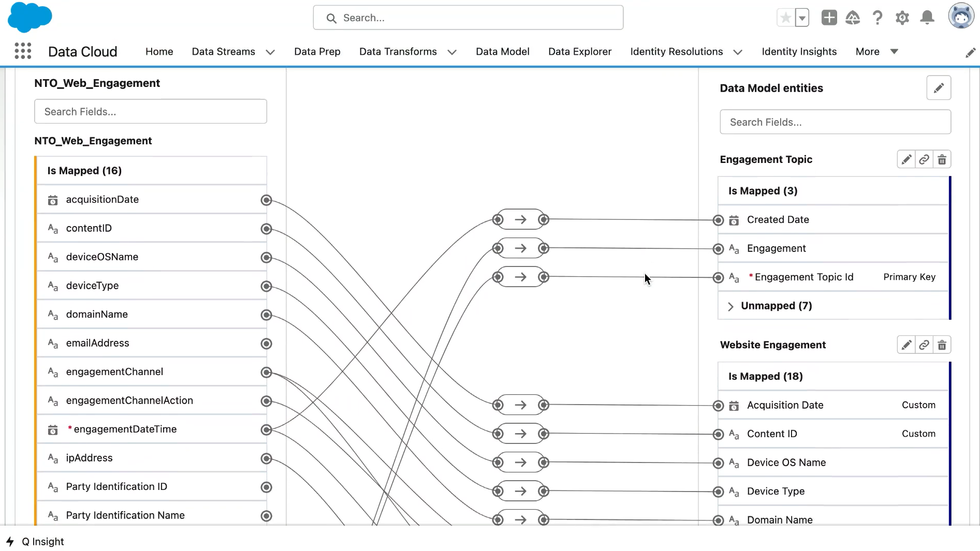Select the acquisitionDate connector circle
Screen dimensions: 980x551
point(266,200)
